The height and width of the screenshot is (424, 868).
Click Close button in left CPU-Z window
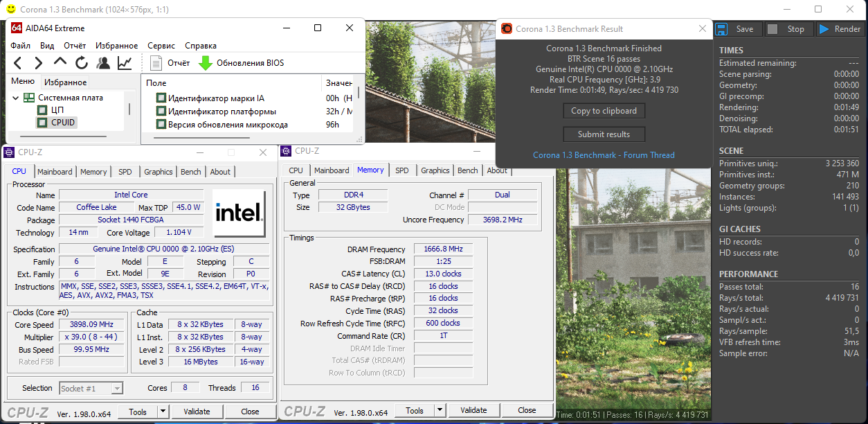(250, 412)
